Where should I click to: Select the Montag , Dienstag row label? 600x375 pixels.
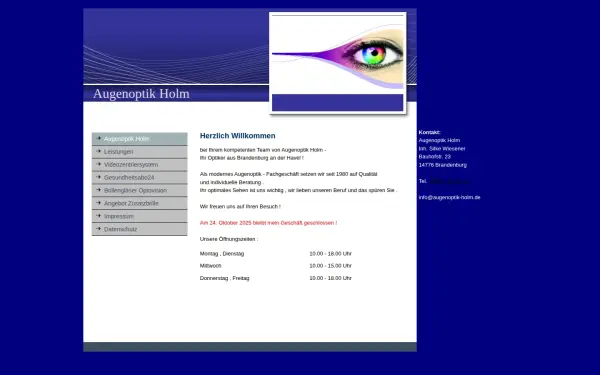tap(222, 254)
